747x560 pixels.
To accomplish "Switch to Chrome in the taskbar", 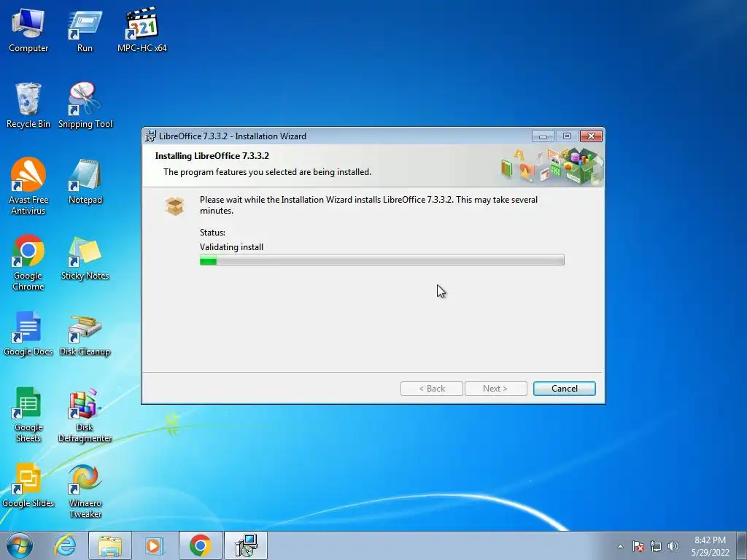I will coord(201,545).
